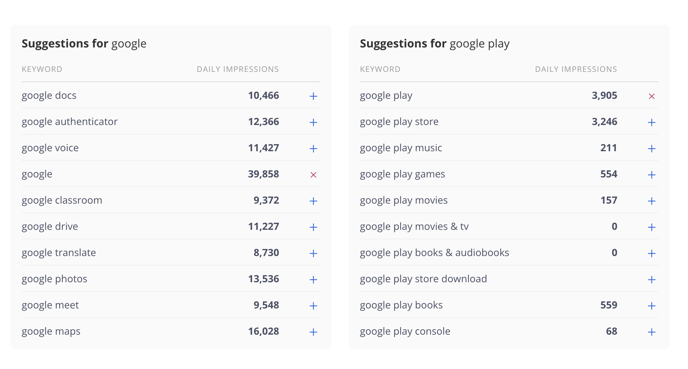Add google play console plus icon
This screenshot has width=688, height=369.
(x=652, y=332)
